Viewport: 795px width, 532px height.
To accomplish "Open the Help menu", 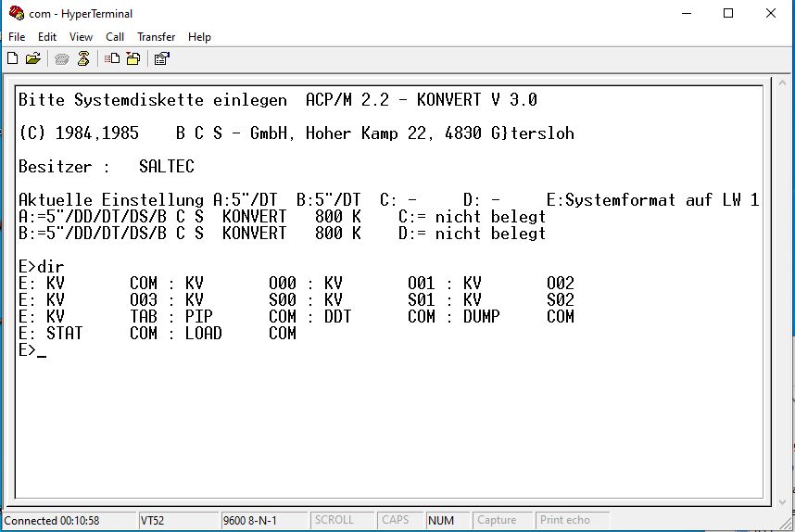I will click(x=199, y=37).
